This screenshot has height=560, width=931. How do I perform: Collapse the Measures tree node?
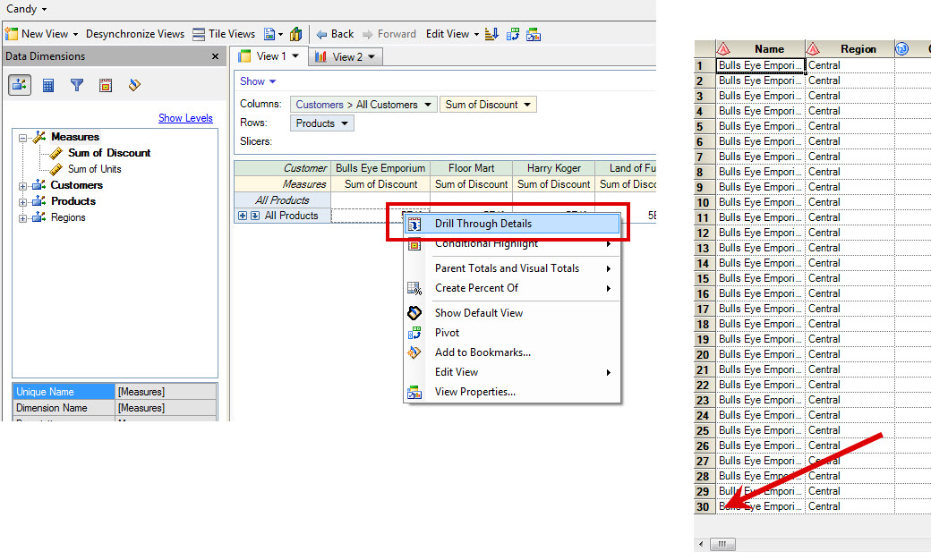coord(22,137)
